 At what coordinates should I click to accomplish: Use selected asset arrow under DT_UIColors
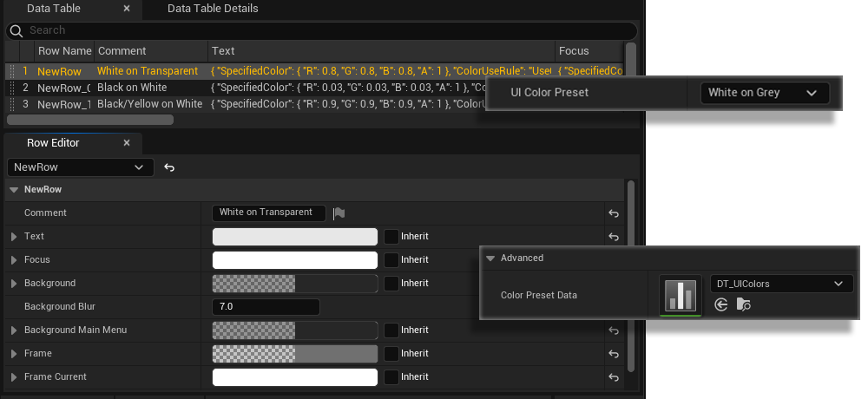(x=720, y=304)
